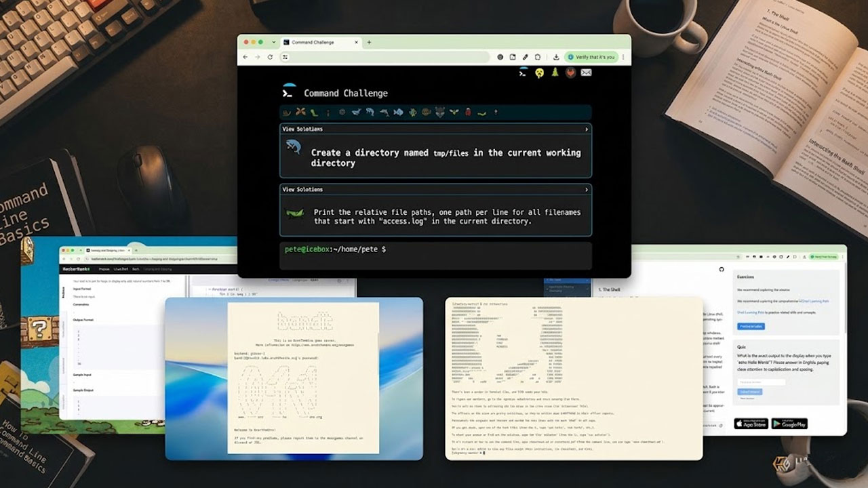
Task: Go back in the HackerRank browser window
Action: tap(64, 259)
